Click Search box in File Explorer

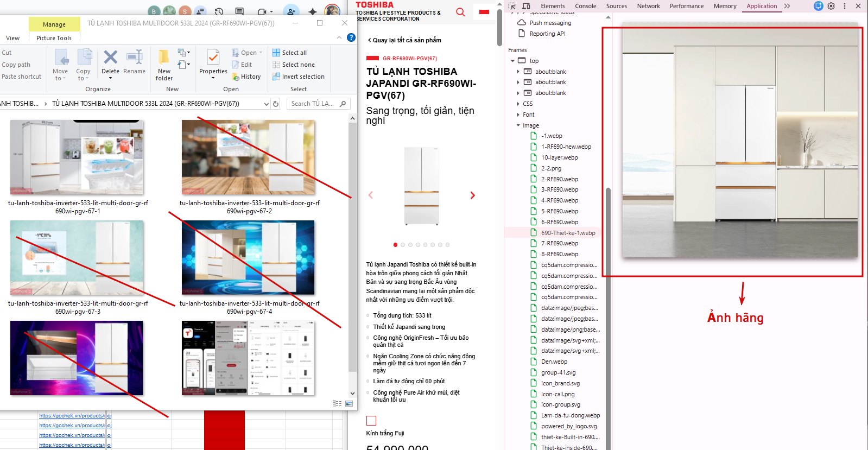pos(318,104)
